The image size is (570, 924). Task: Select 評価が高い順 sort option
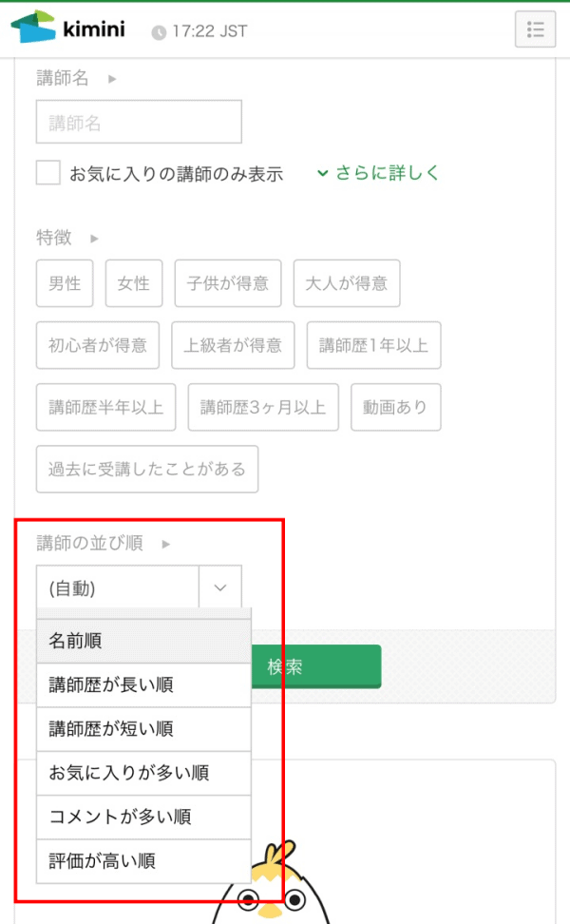coord(142,861)
